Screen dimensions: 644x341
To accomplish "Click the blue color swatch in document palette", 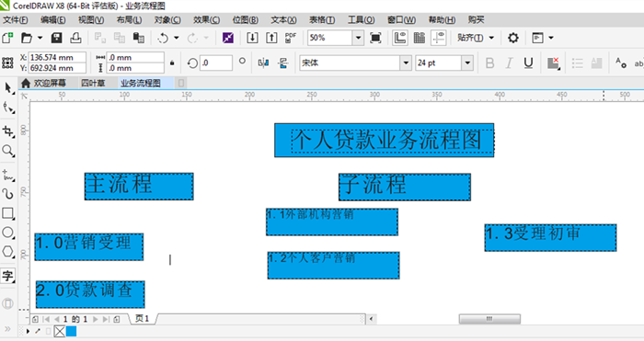I will pyautogui.click(x=71, y=331).
